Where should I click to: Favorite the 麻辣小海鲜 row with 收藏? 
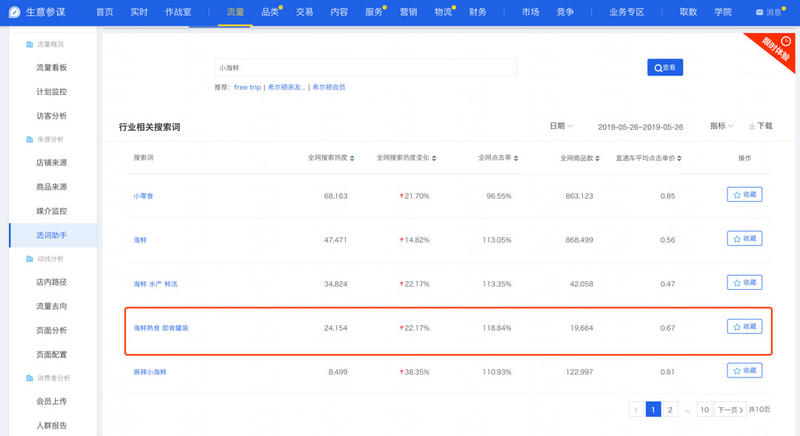point(744,370)
